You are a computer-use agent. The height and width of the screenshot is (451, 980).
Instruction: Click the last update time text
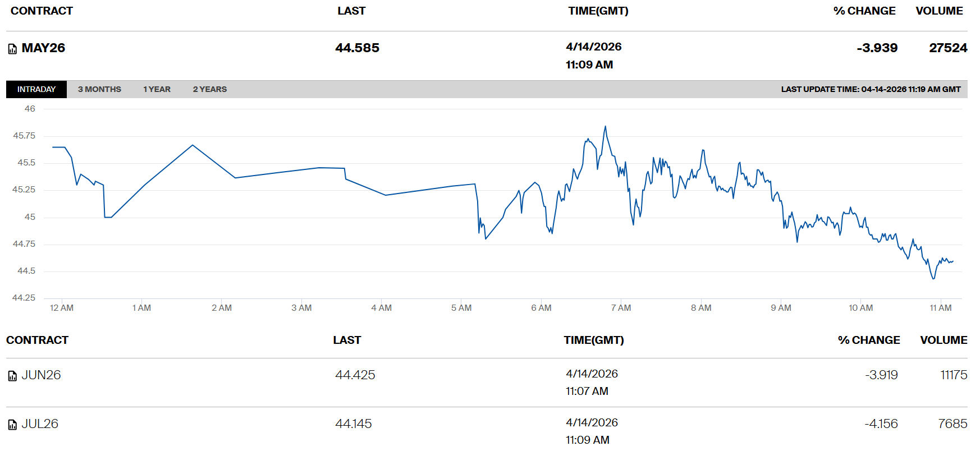pos(871,89)
